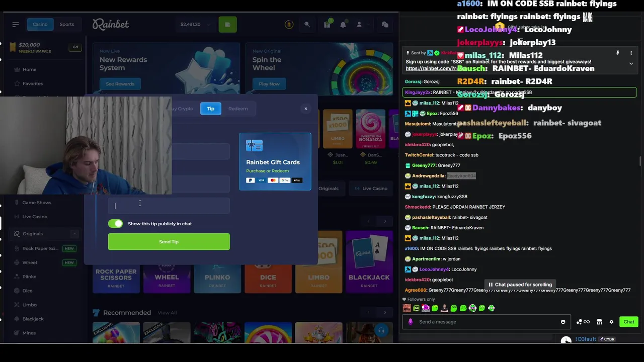This screenshot has width=644, height=362.
Task: Open the Blackjack game thumbnail
Action: (x=369, y=262)
